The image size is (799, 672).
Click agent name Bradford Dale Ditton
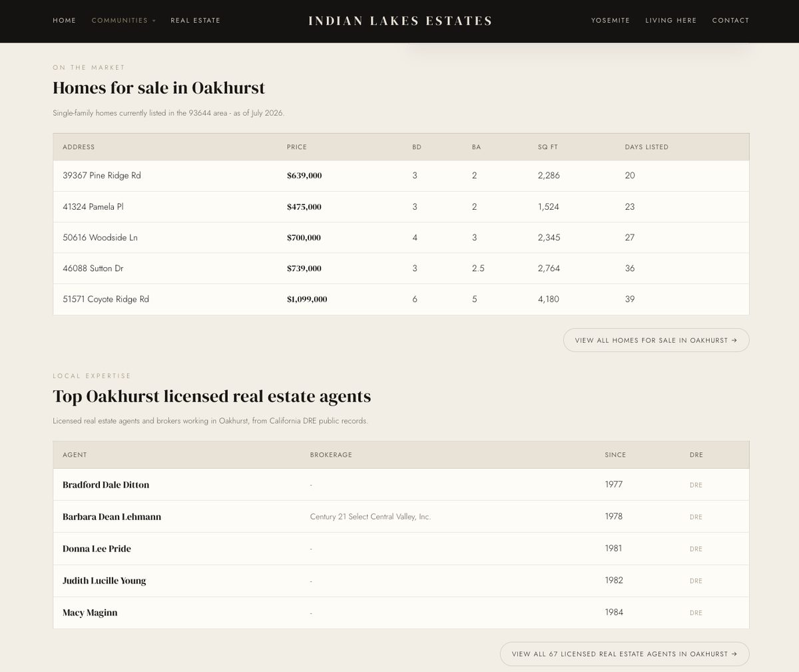[106, 485]
